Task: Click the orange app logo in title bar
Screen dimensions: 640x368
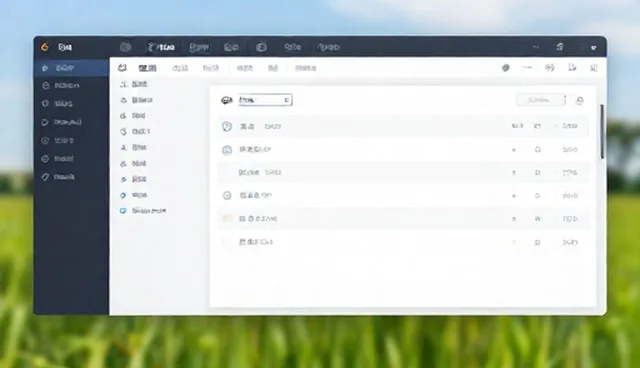Action: coord(45,47)
